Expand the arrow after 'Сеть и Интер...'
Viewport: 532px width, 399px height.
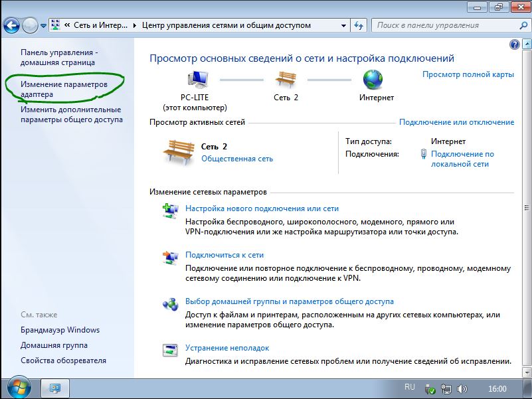135,25
